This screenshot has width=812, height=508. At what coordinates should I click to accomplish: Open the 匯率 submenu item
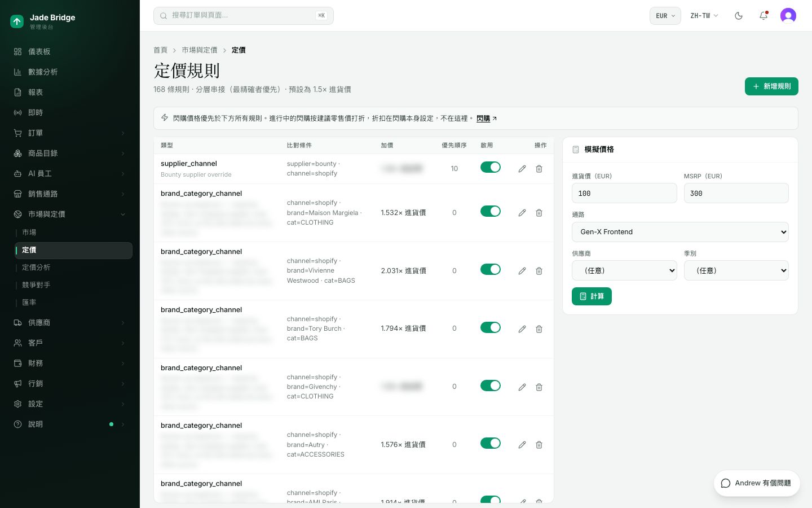(x=73, y=303)
